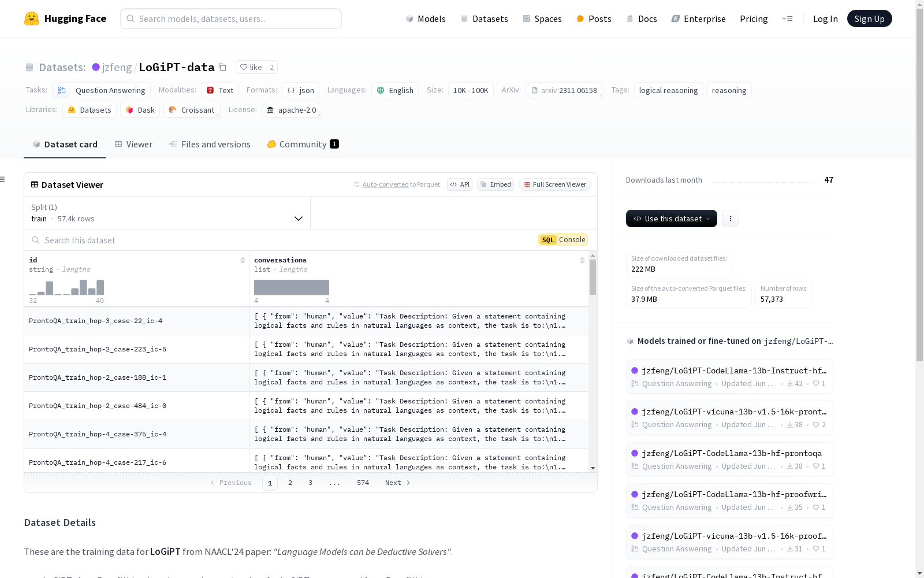
Task: Switch to the Dataset card tab
Action: coord(65,144)
